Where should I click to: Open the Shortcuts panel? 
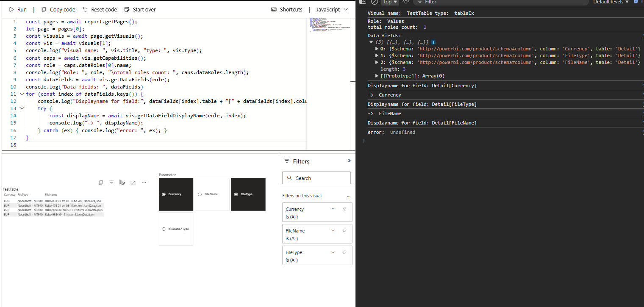(x=287, y=9)
